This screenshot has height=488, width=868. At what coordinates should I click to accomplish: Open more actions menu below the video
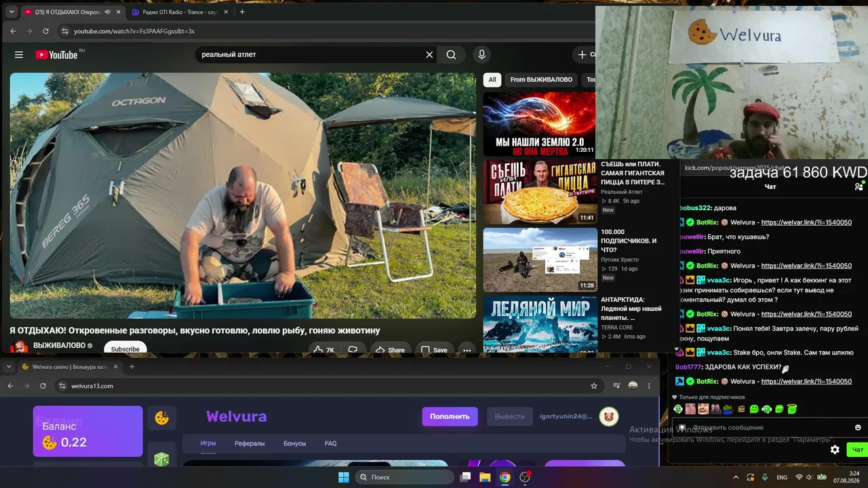pos(467,350)
